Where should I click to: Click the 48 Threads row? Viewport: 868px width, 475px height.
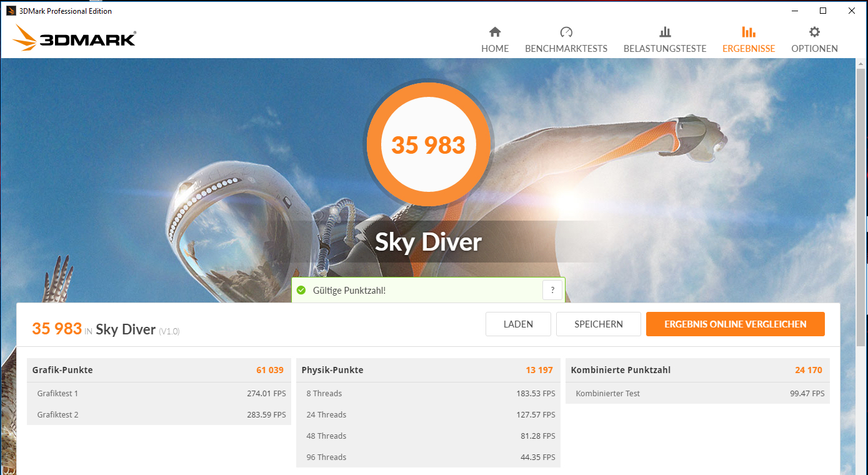point(428,436)
